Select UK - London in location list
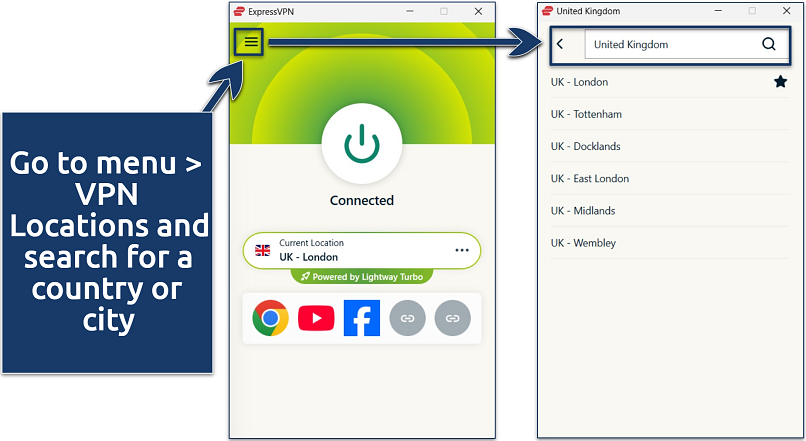Image resolution: width=806 pixels, height=441 pixels. tap(670, 82)
